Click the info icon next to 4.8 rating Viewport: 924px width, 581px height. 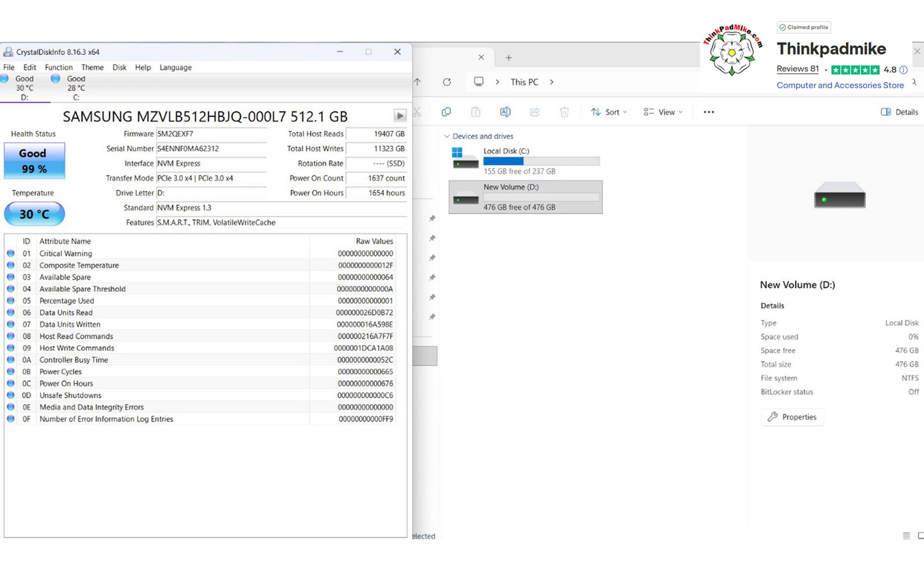coord(904,70)
